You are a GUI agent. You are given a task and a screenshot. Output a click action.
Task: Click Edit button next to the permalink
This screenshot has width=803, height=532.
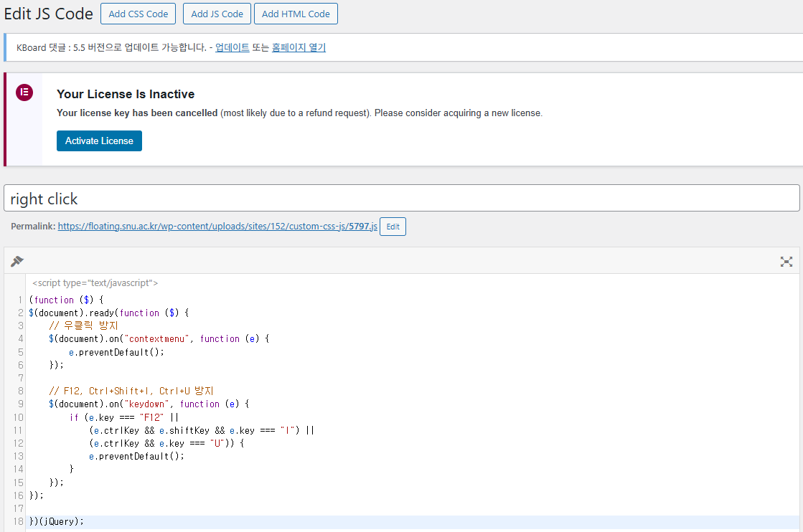pos(393,227)
